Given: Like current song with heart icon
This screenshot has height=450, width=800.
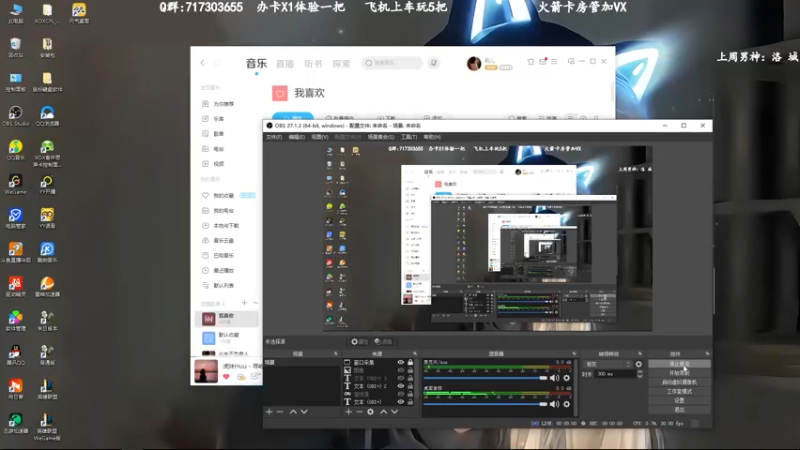Looking at the screenshot, I should pos(226,377).
